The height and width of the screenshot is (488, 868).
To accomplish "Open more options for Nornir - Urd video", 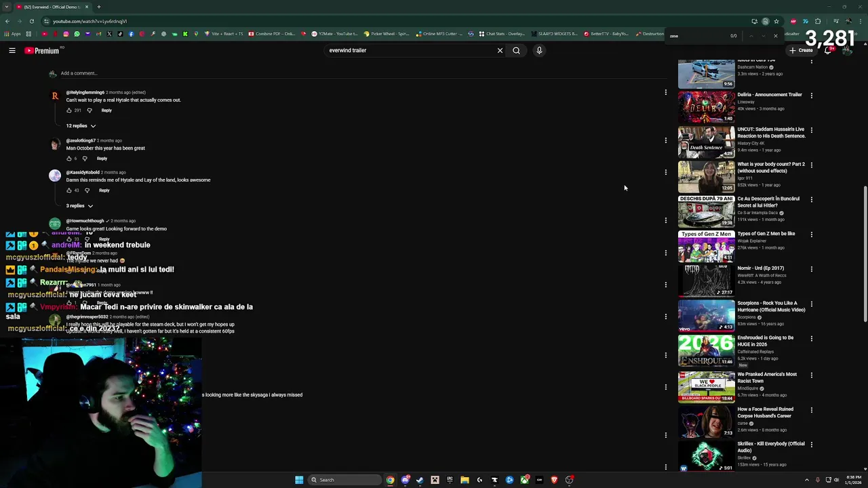I will (x=811, y=269).
